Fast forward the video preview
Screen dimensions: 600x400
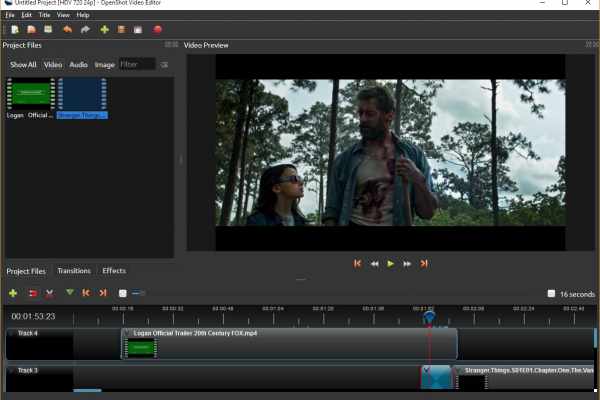(x=407, y=264)
